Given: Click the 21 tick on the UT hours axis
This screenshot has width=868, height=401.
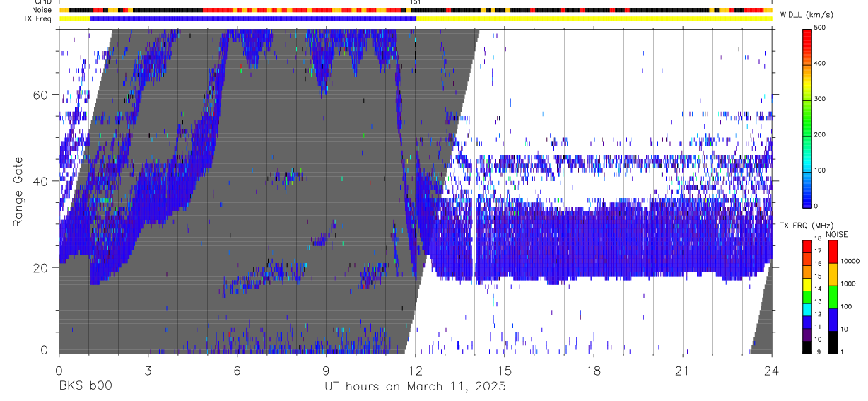Looking at the screenshot, I should pos(682,371).
